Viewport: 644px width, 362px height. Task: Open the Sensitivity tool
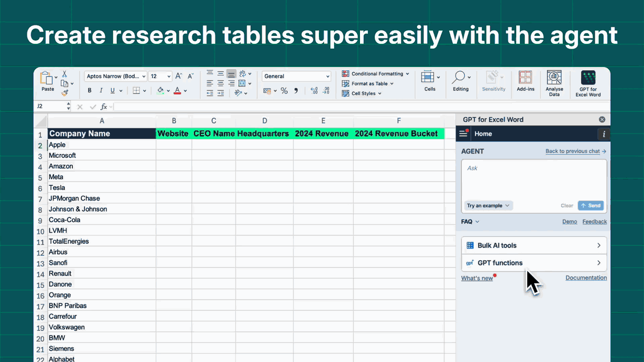pyautogui.click(x=493, y=80)
